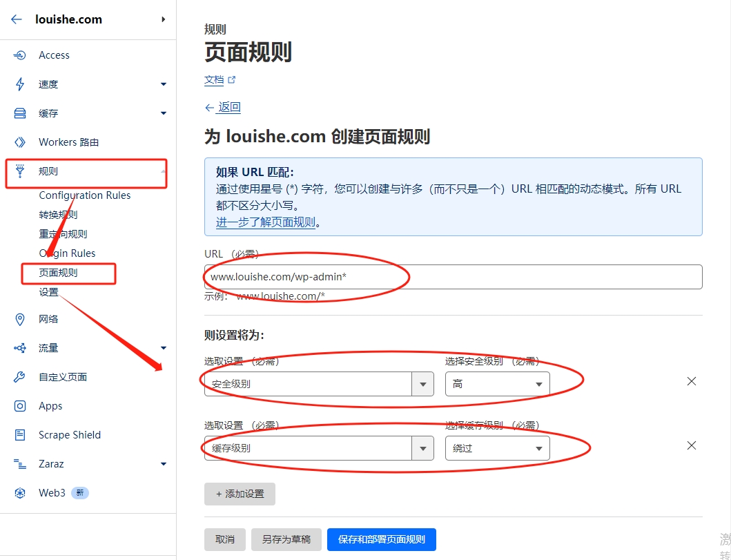This screenshot has width=731, height=560.
Task: Click the Zaraz sidebar icon
Action: 19,464
